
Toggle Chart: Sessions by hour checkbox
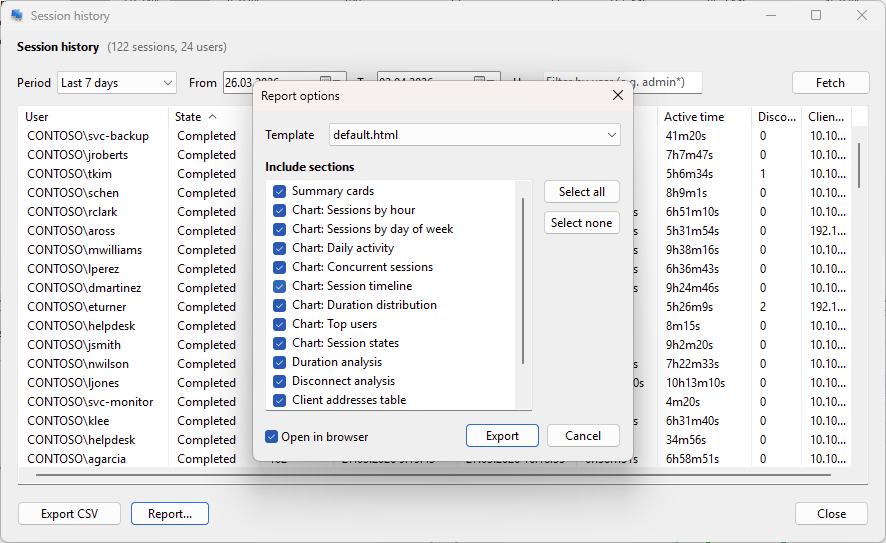pos(280,210)
